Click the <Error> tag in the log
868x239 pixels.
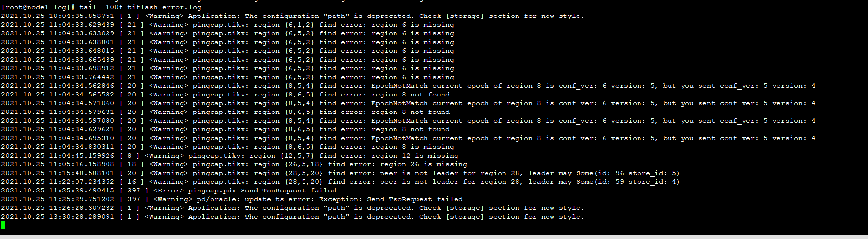(x=168, y=191)
